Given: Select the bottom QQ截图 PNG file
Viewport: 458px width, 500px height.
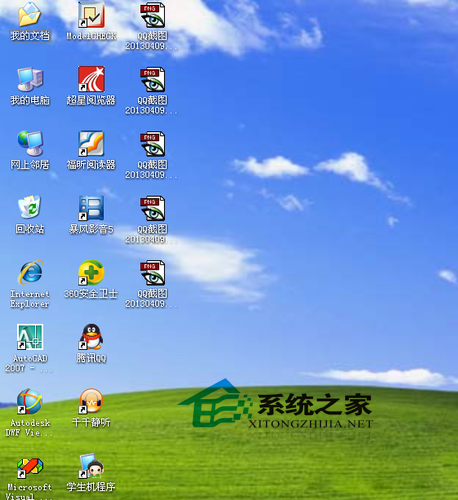Looking at the screenshot, I should click(152, 272).
